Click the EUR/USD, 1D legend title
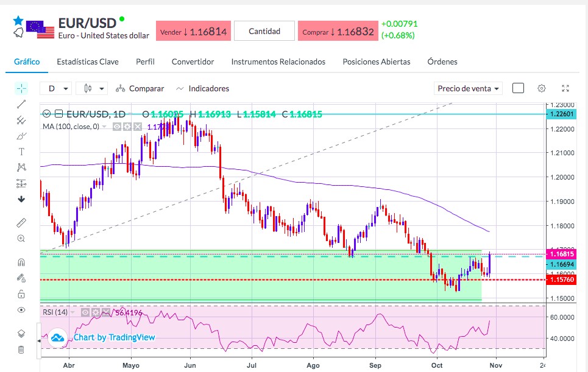Image resolution: width=588 pixels, height=372 pixels. 96,114
